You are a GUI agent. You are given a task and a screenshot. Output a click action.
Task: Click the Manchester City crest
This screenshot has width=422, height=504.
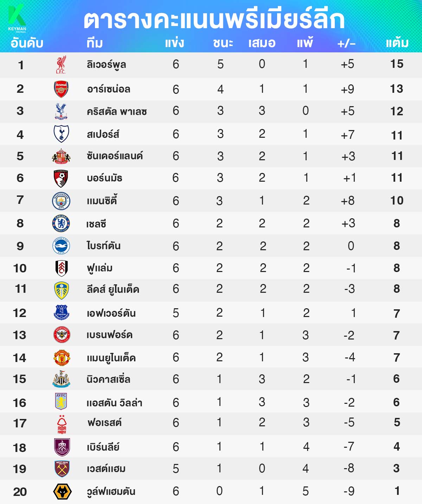coord(61,201)
